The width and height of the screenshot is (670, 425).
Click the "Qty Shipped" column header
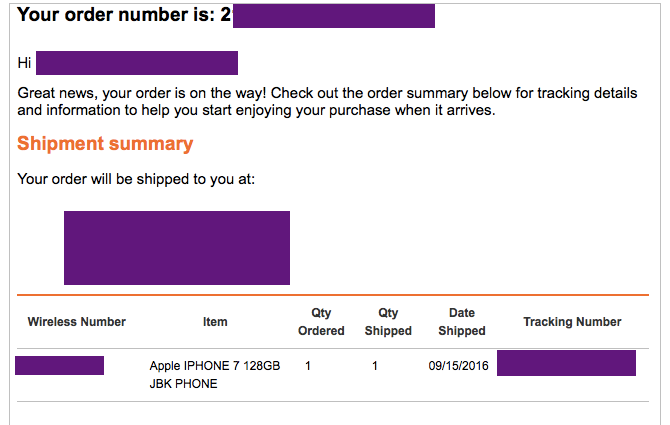[388, 322]
